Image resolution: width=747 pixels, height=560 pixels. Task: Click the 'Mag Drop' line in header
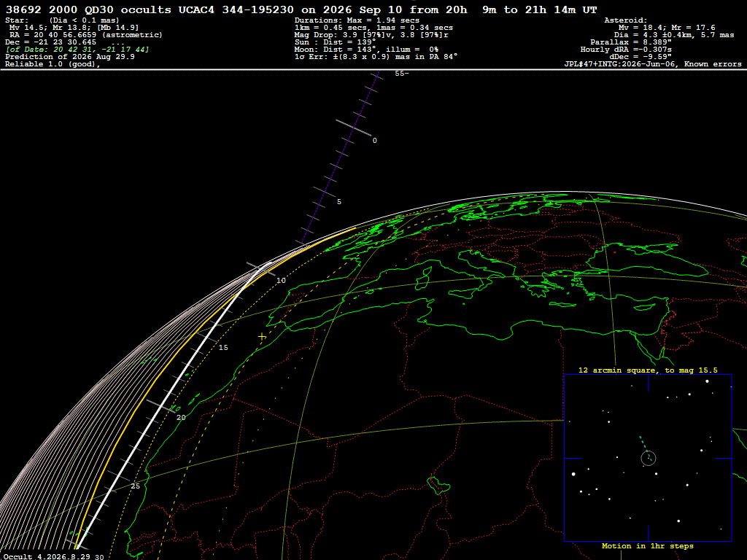(371, 35)
